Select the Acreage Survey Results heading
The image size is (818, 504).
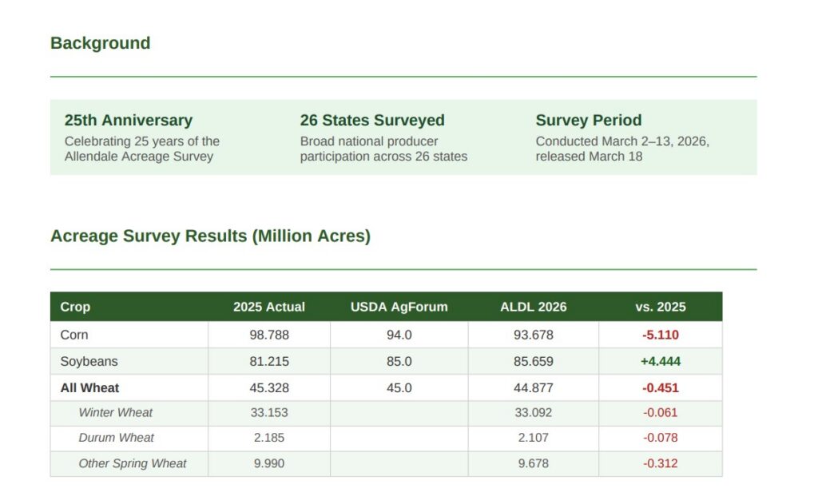click(x=210, y=236)
